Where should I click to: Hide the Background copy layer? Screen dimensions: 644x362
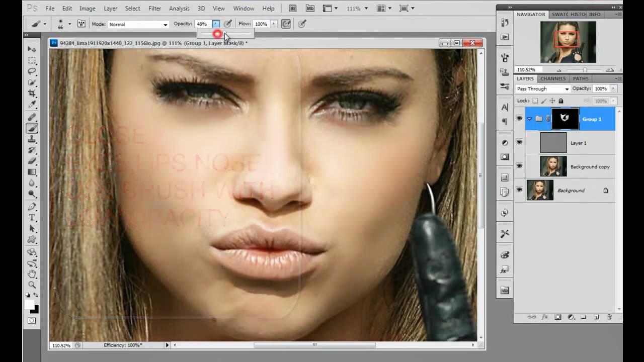pyautogui.click(x=519, y=166)
